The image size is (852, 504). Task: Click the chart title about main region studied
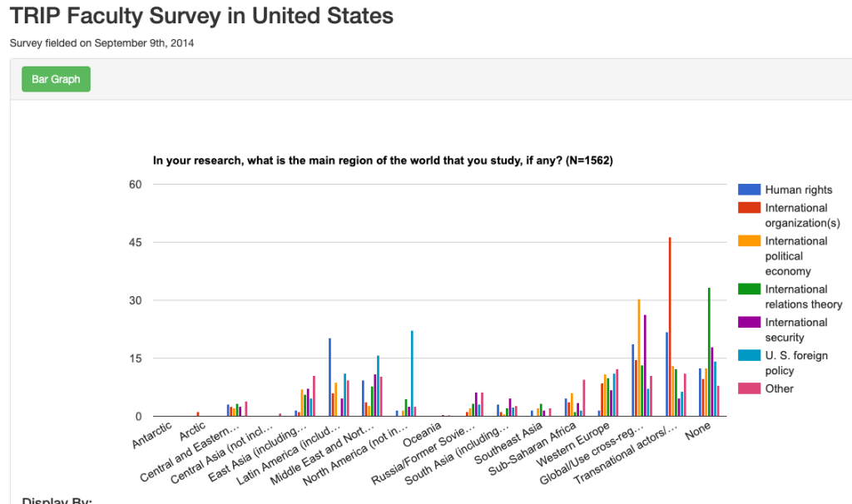[383, 161]
